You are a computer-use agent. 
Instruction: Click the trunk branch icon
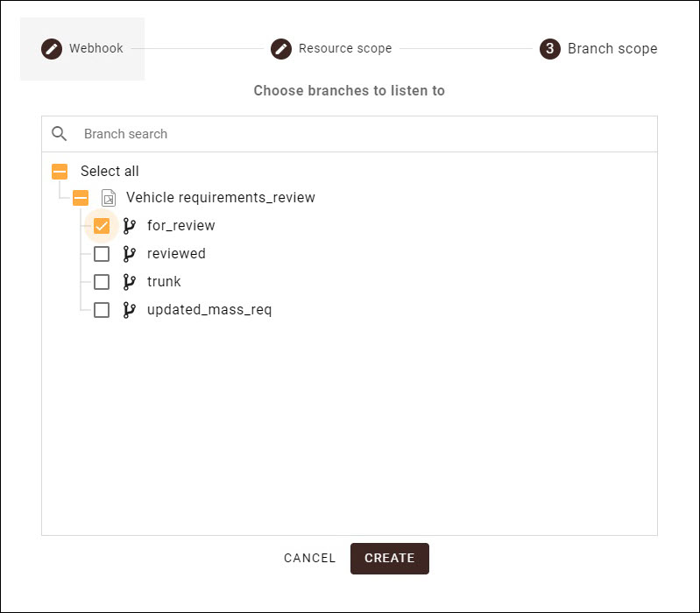pyautogui.click(x=130, y=282)
